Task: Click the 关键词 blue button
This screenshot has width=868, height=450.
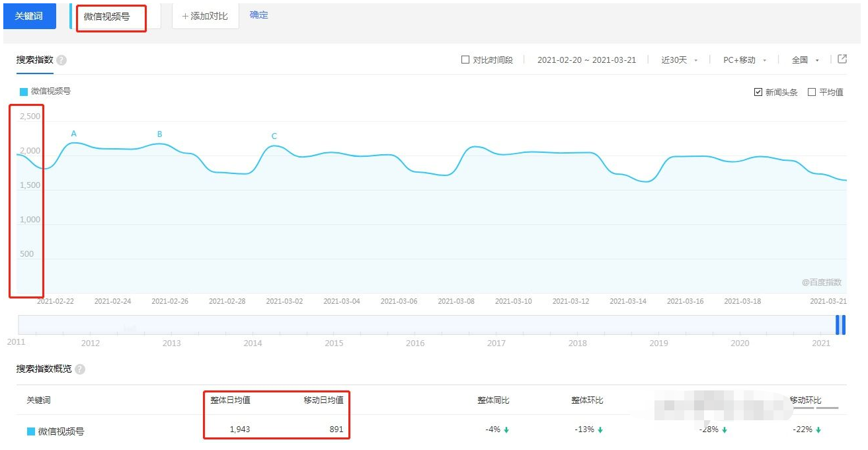Action: [x=29, y=16]
